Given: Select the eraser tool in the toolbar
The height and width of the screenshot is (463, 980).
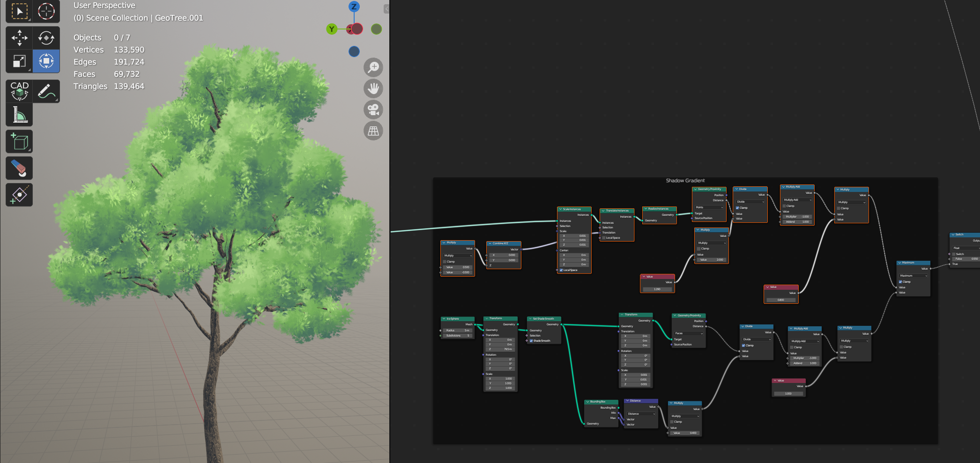Looking at the screenshot, I should click(19, 168).
